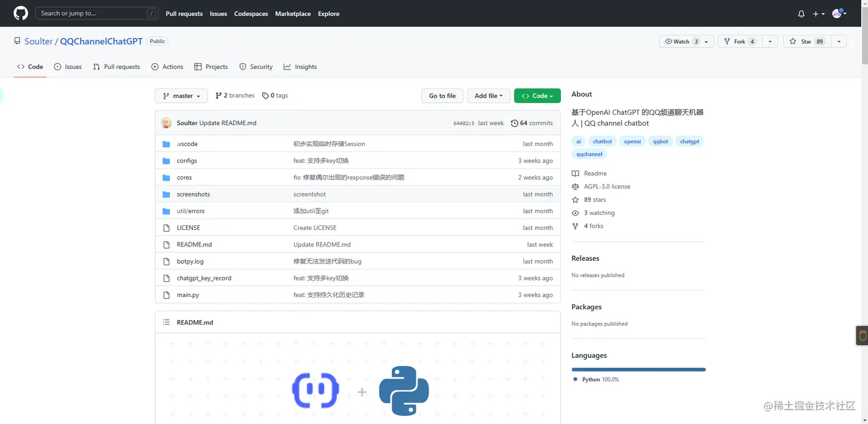Screen dimensions: 868x424
Task: Open README.md in the file list
Action: [x=194, y=244]
